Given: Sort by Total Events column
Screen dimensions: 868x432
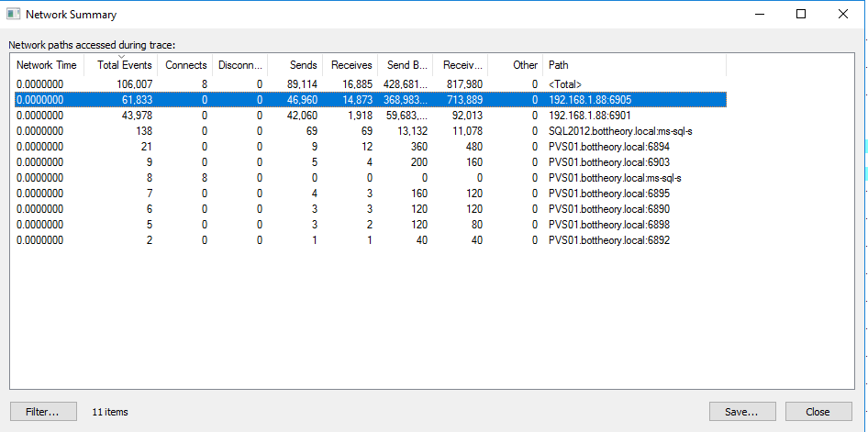Looking at the screenshot, I should (x=124, y=65).
